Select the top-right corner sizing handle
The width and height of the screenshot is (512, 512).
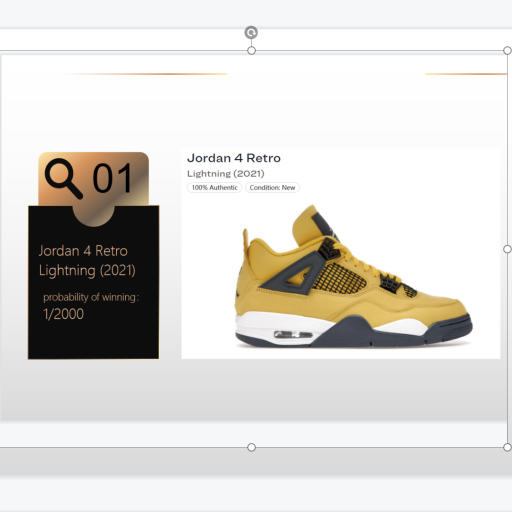pyautogui.click(x=507, y=51)
